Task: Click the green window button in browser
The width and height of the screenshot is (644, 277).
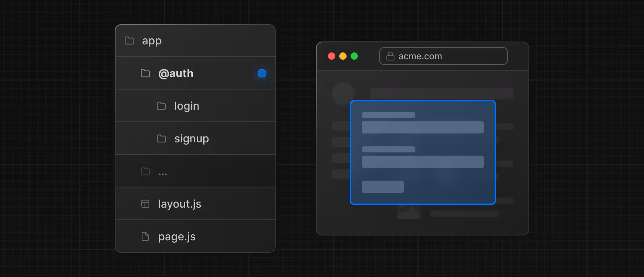Action: [354, 56]
